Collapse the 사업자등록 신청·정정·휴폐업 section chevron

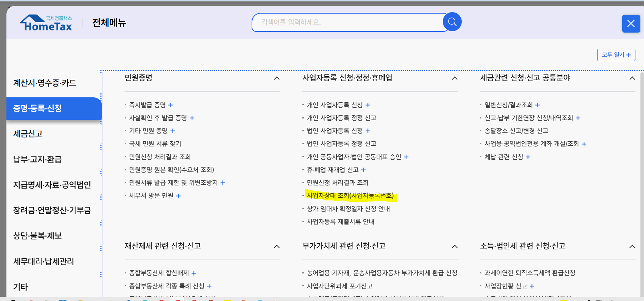pos(455,78)
